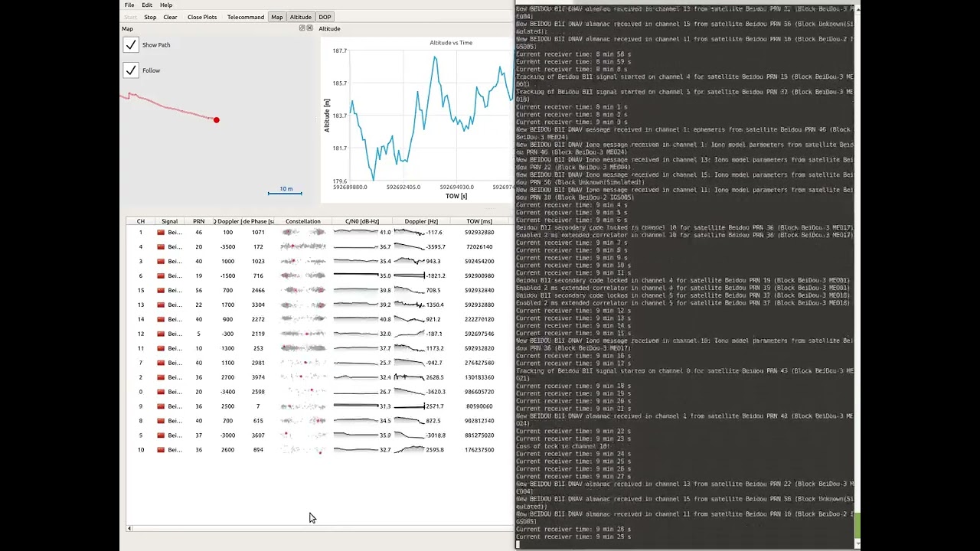This screenshot has height=551, width=980.
Task: Select TOW cell 176237500
Action: [x=479, y=450]
